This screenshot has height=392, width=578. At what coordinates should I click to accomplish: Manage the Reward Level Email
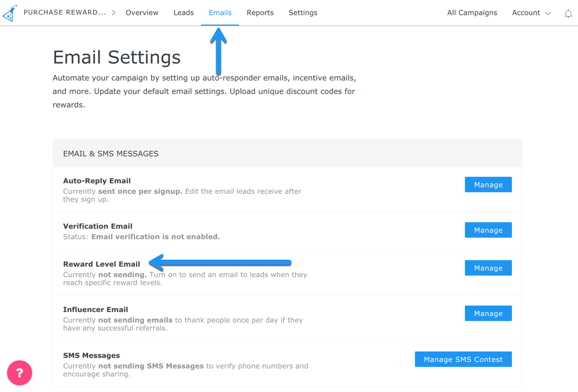[488, 268]
